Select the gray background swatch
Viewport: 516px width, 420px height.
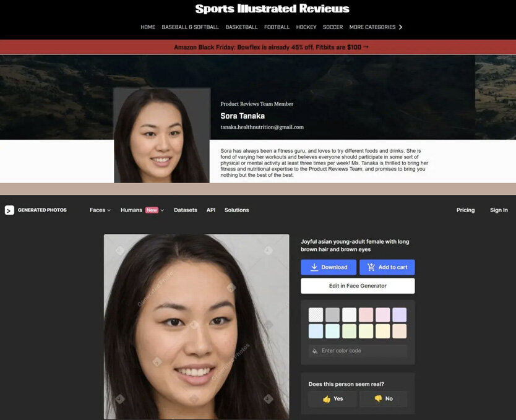(x=332, y=315)
